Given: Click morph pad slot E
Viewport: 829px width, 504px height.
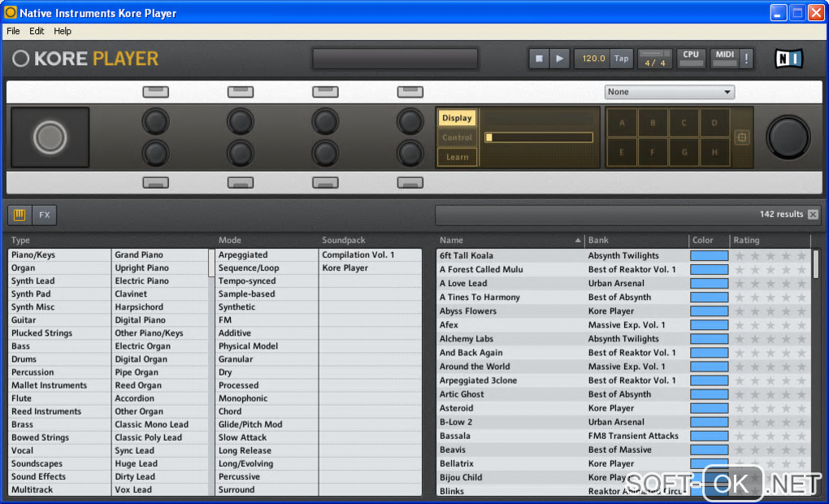Looking at the screenshot, I should [622, 152].
